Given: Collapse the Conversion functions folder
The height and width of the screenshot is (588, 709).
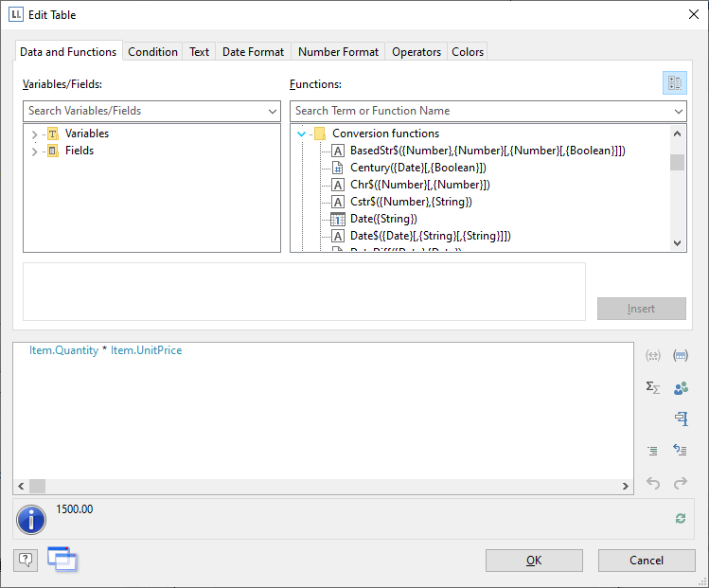Looking at the screenshot, I should pyautogui.click(x=302, y=134).
